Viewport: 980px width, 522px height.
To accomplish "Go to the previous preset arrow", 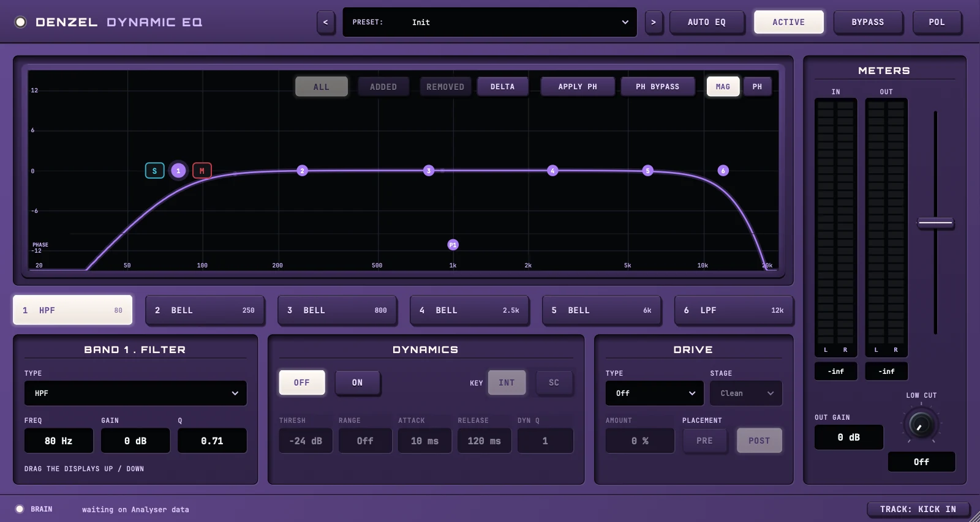I will [x=326, y=22].
